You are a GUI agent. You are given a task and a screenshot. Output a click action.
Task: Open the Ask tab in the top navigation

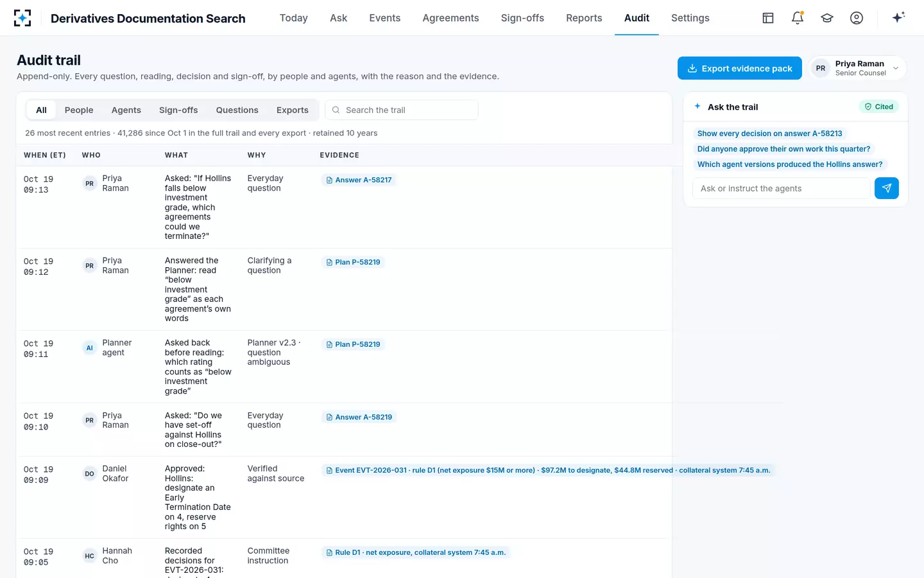(x=338, y=18)
